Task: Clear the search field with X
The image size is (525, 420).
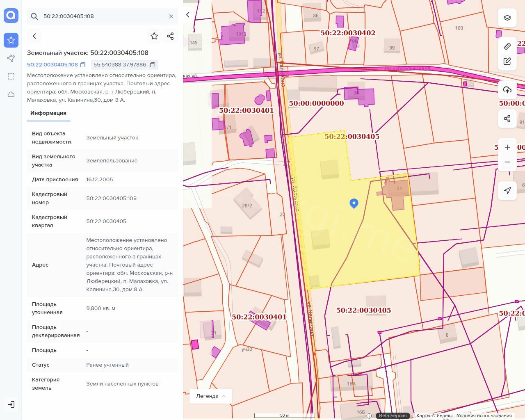Action: tap(171, 16)
